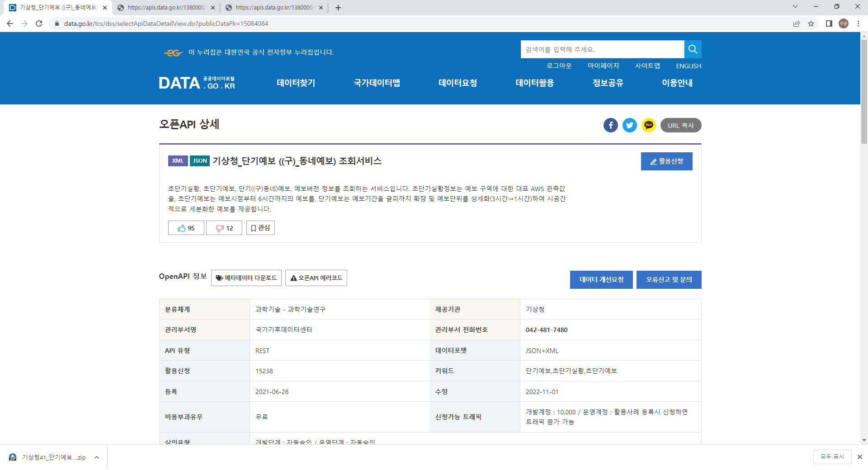Switch to ENGLISH site
This screenshot has width=868, height=470.
[689, 66]
